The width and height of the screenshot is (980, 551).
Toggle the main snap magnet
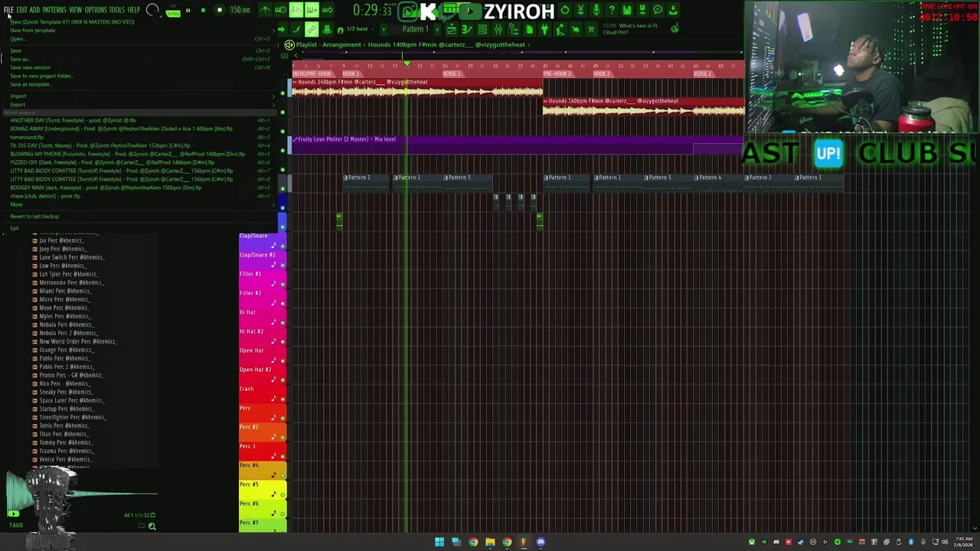click(340, 29)
